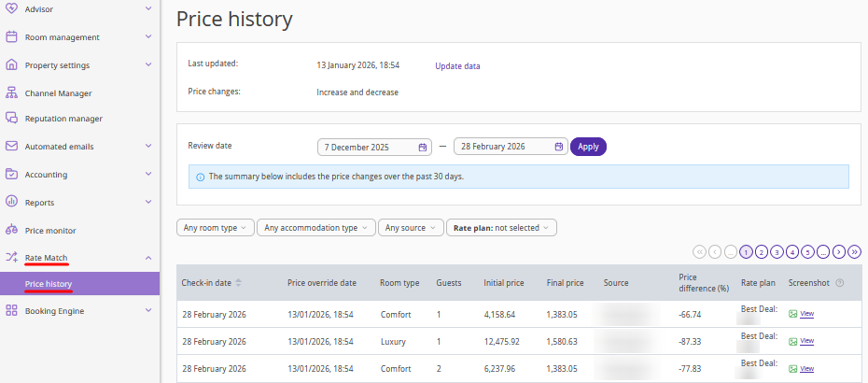This screenshot has width=868, height=383.
Task: Click the Reports chart icon in sidebar
Action: pos(12,202)
